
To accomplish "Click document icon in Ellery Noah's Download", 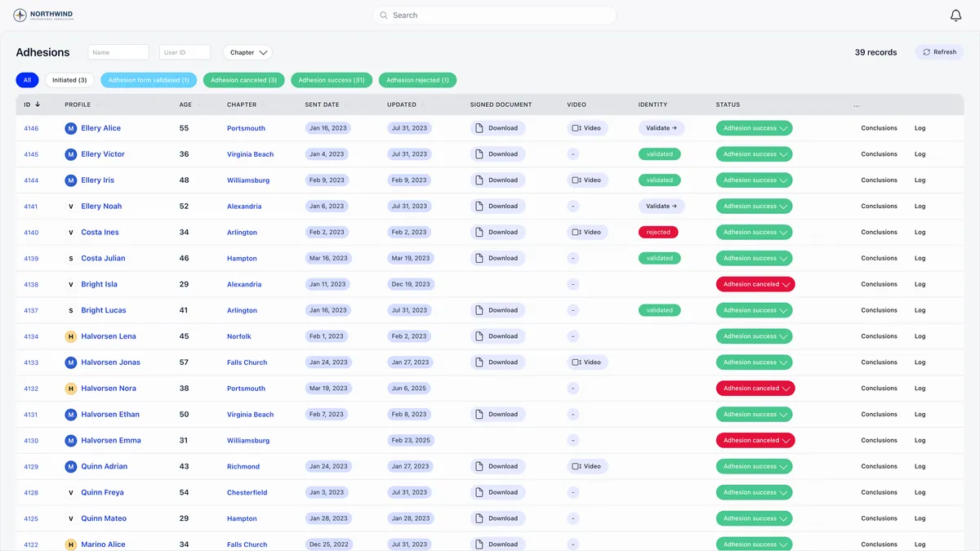I will [x=479, y=207].
